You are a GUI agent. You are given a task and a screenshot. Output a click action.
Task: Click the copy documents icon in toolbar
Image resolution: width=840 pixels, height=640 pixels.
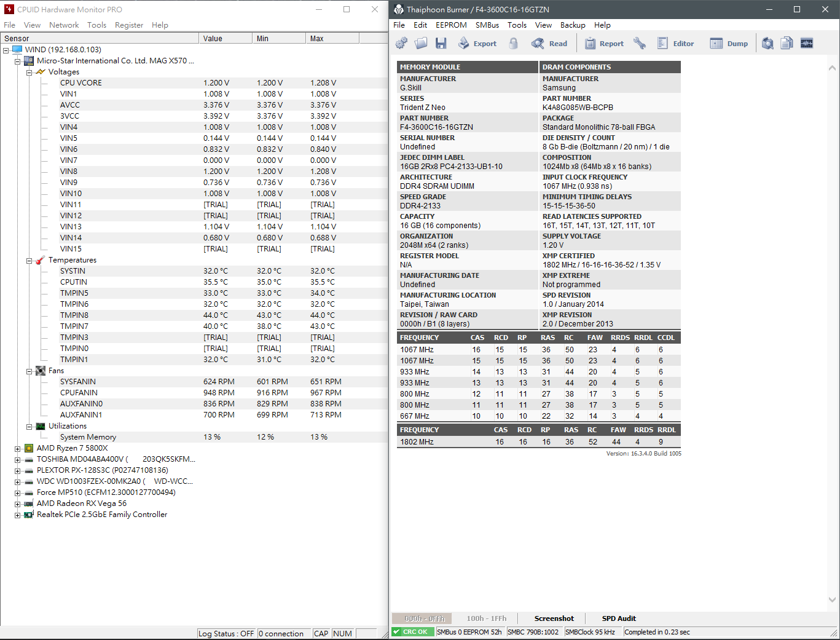787,43
